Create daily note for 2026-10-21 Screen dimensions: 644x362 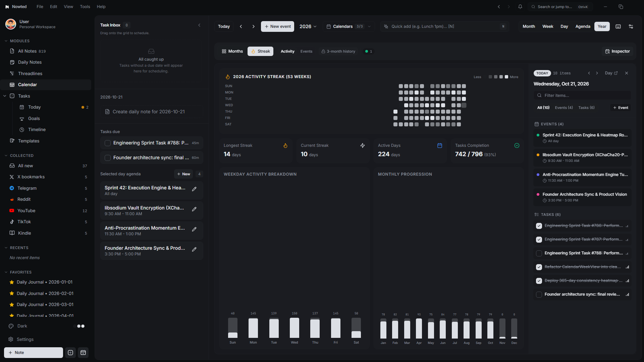tap(152, 112)
